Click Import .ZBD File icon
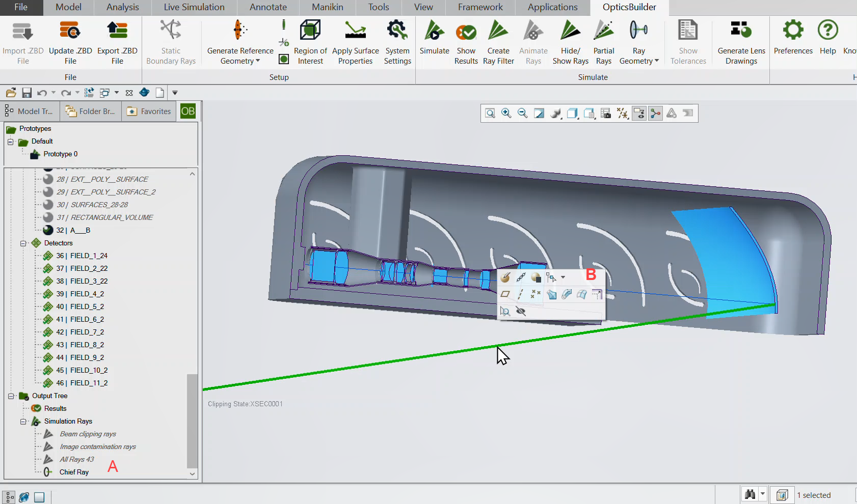The height and width of the screenshot is (504, 857). coord(22,31)
